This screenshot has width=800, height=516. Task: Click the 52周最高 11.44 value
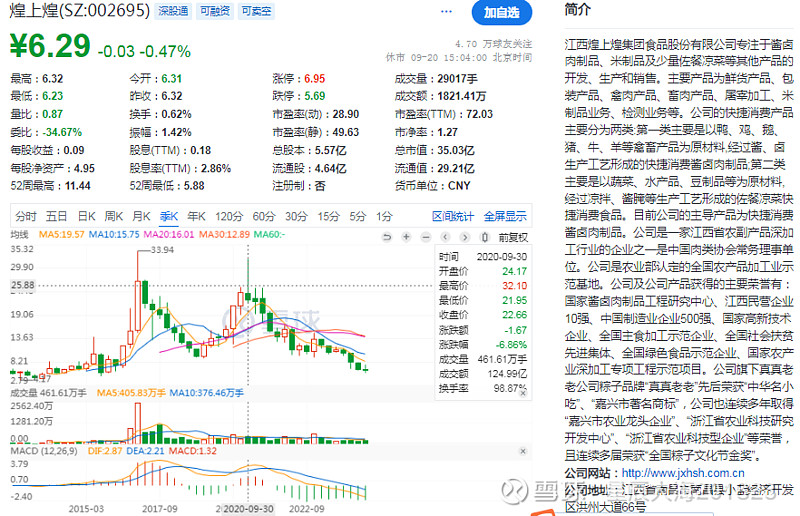point(51,186)
